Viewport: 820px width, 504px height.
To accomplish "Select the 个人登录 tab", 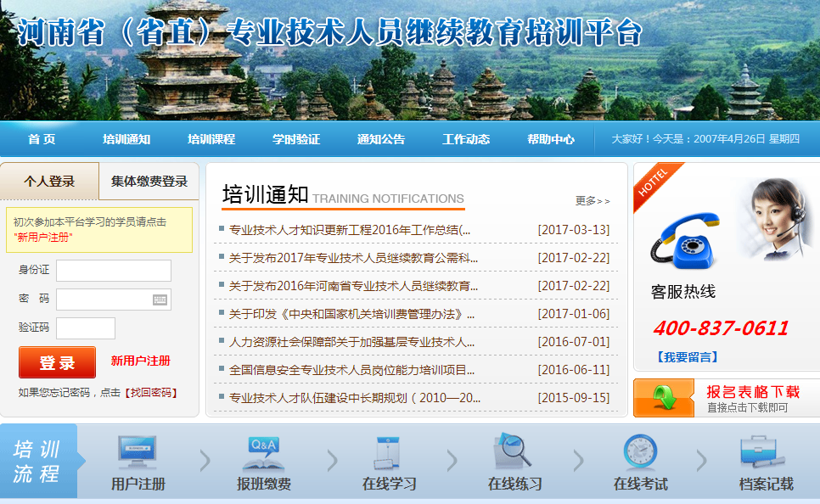I will click(49, 182).
